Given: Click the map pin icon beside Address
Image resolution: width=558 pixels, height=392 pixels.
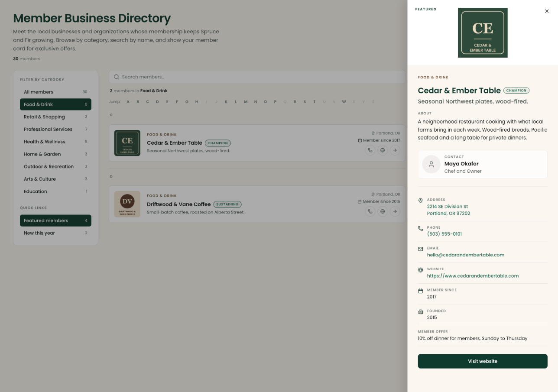Looking at the screenshot, I should coord(420,201).
